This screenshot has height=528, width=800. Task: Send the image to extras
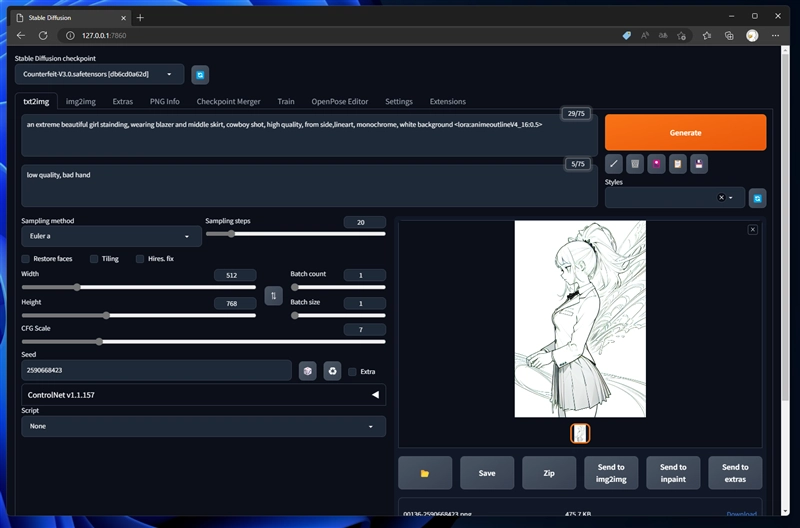click(x=735, y=473)
